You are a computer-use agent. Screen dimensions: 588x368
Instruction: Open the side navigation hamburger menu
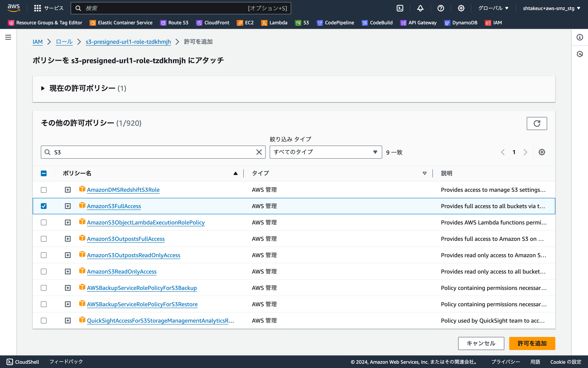[x=8, y=37]
